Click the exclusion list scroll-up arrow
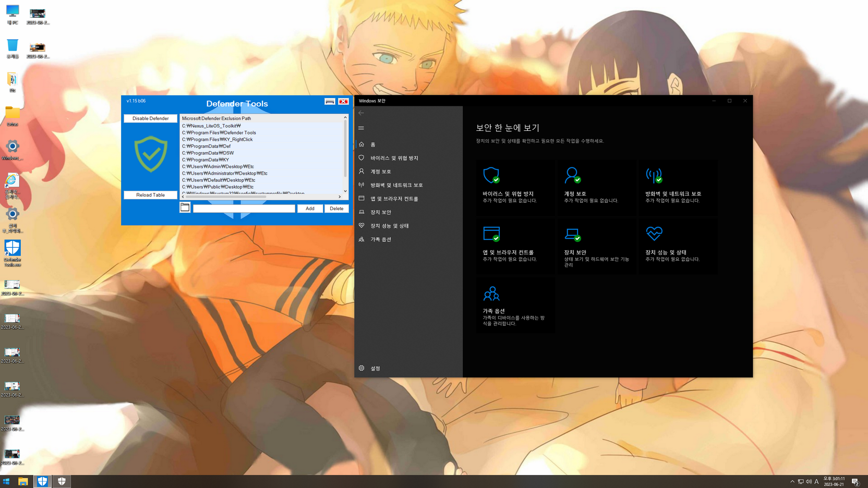The image size is (868, 488). 345,118
